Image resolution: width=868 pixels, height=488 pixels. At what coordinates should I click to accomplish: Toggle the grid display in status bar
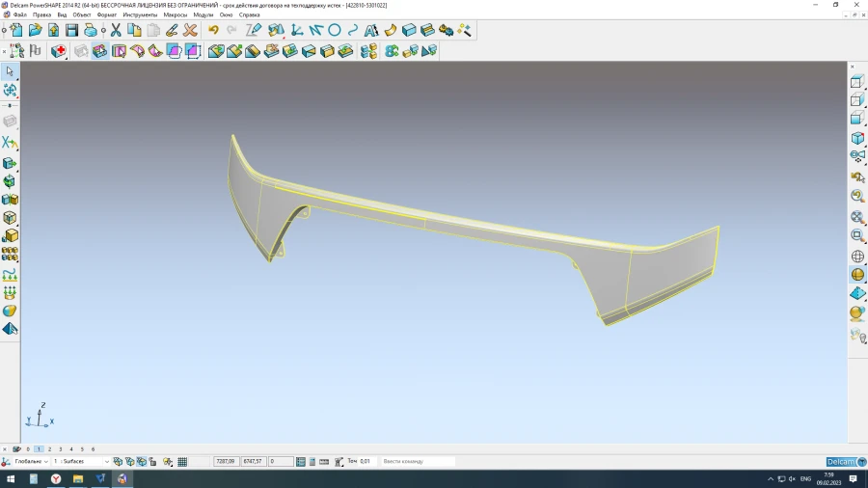click(182, 462)
